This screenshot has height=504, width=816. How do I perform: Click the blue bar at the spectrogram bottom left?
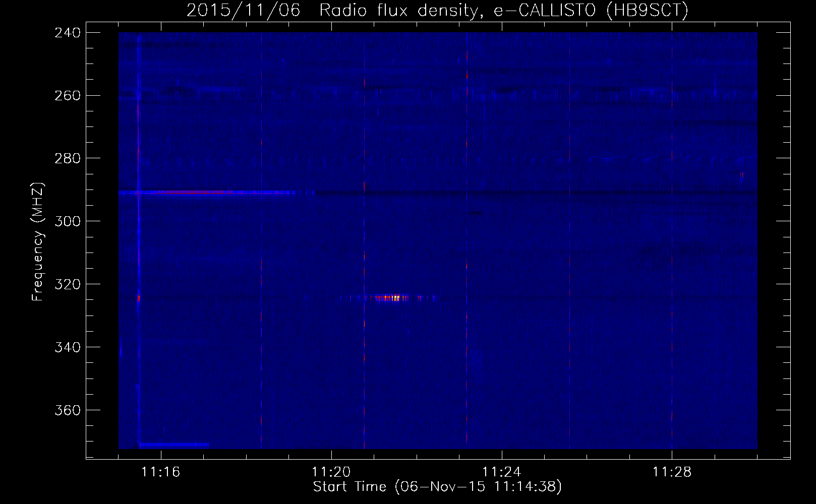pyautogui.click(x=174, y=445)
